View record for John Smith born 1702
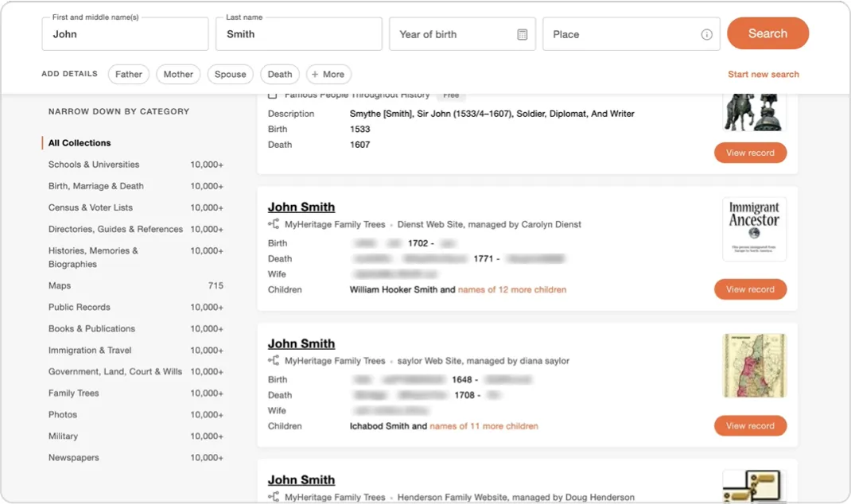Image resolution: width=851 pixels, height=504 pixels. coord(750,289)
